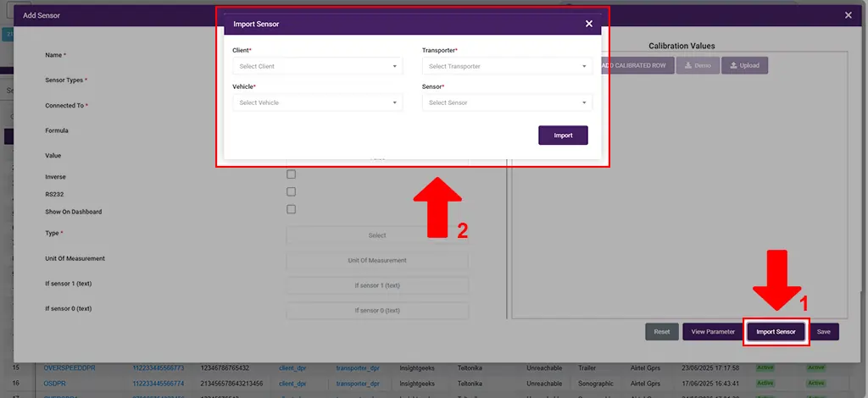The width and height of the screenshot is (868, 398).
Task: Open the OSDPR device link
Action: pos(55,383)
